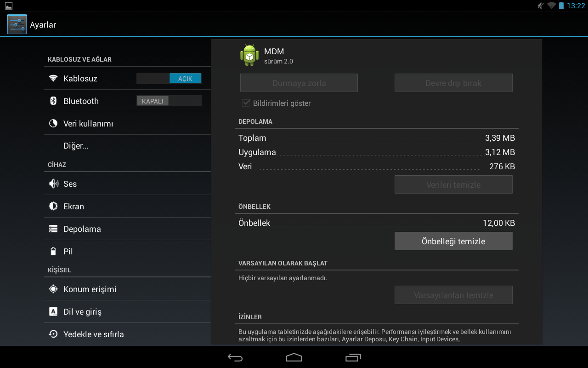Tap the Önbellek 12,00 KB value
588x368 pixels.
(499, 223)
